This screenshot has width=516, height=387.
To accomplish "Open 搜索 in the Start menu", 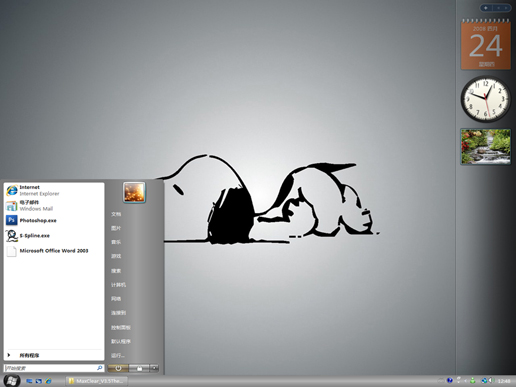I will point(116,271).
